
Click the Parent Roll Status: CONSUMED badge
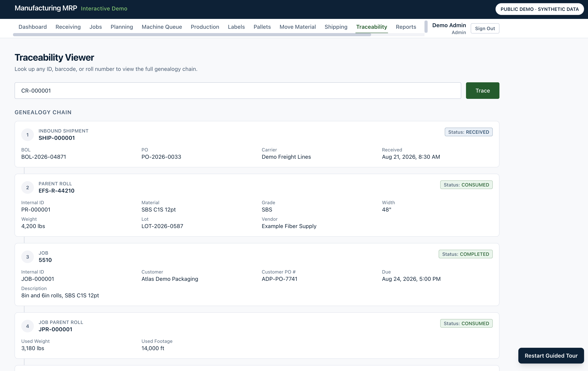click(466, 185)
